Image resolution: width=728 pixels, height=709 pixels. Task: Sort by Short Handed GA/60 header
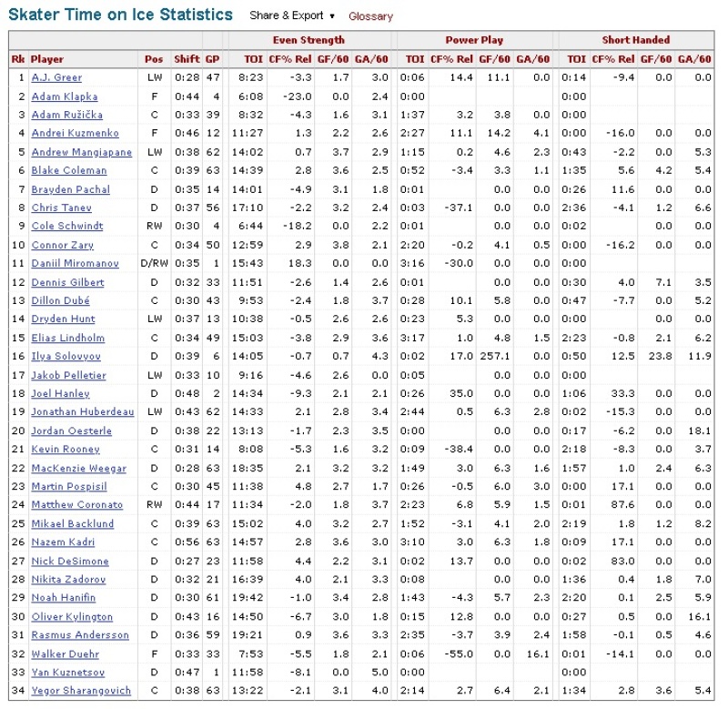coord(694,59)
